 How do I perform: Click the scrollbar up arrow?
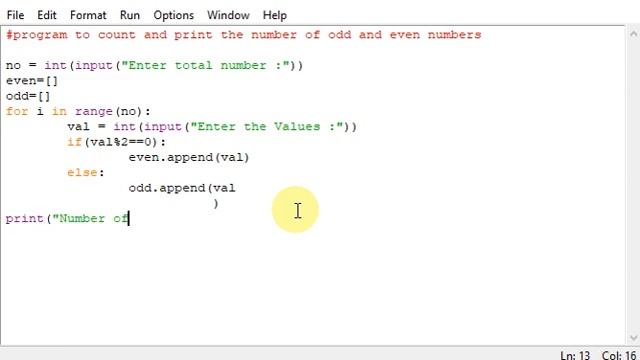[633, 34]
